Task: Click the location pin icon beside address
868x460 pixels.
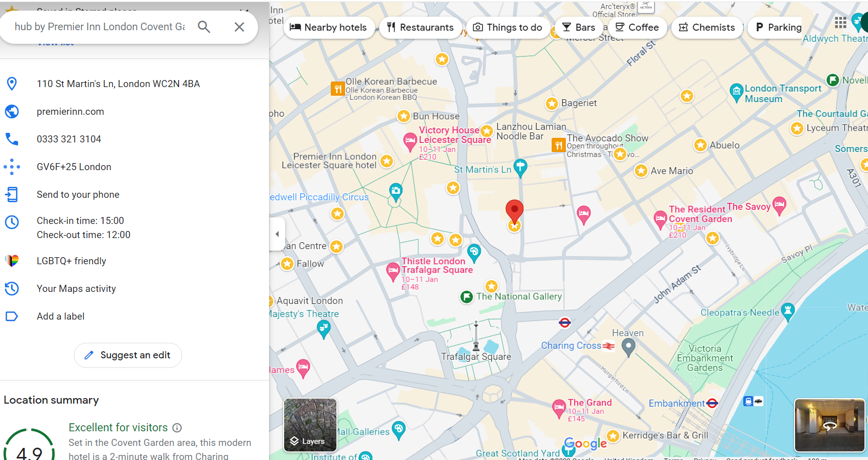Action: tap(12, 84)
